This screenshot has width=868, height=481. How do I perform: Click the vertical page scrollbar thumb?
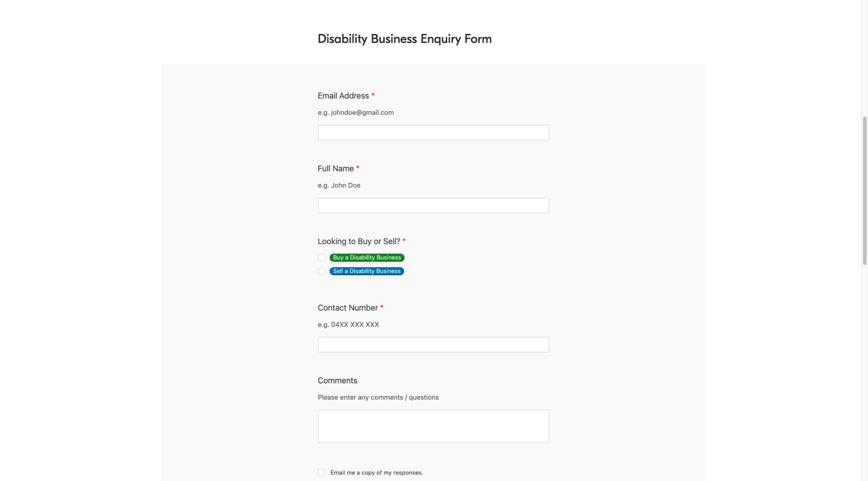click(865, 190)
